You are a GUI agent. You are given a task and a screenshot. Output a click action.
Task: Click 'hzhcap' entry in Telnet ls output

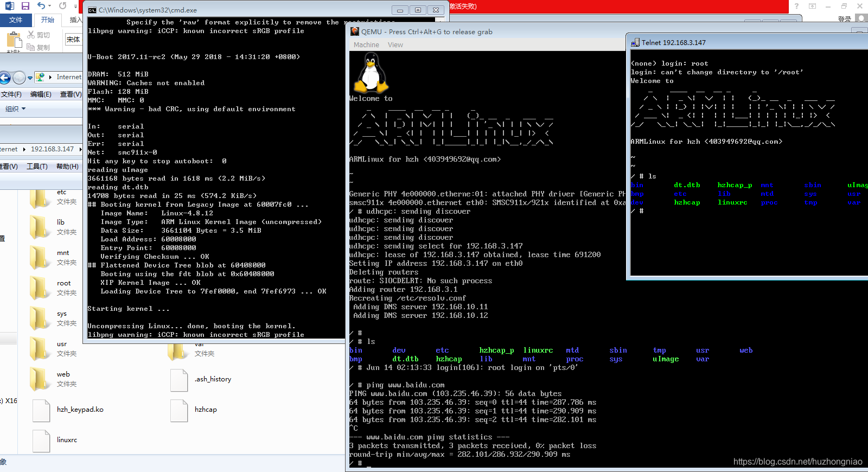[687, 202]
